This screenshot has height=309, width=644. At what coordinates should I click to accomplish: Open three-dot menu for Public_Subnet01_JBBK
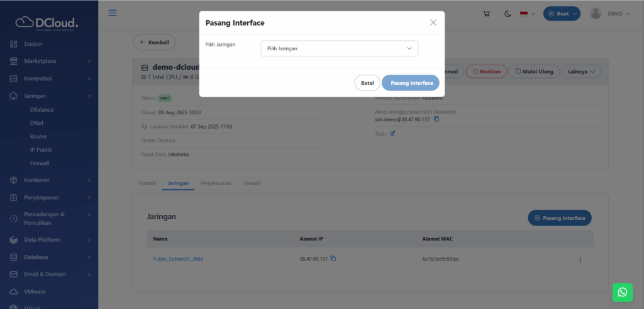[x=580, y=259]
